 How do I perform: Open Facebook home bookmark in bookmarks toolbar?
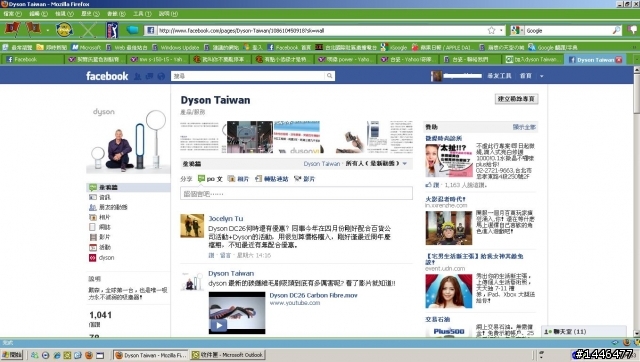click(x=289, y=47)
